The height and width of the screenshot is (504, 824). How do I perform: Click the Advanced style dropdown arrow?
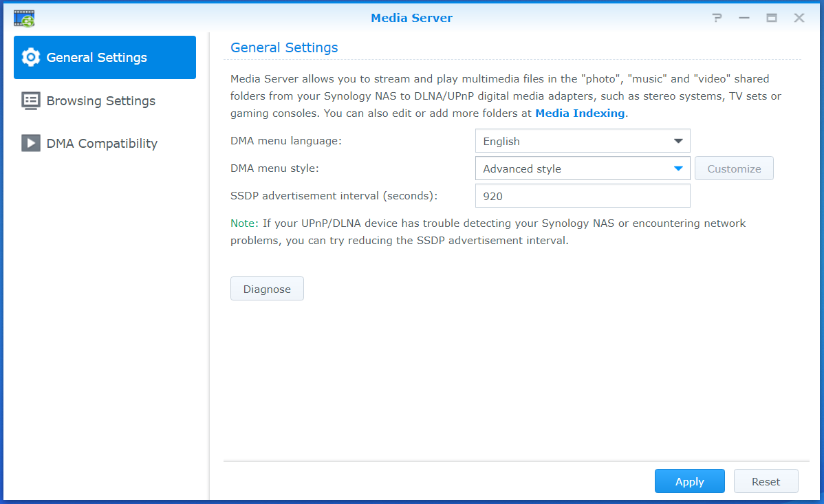click(x=678, y=168)
